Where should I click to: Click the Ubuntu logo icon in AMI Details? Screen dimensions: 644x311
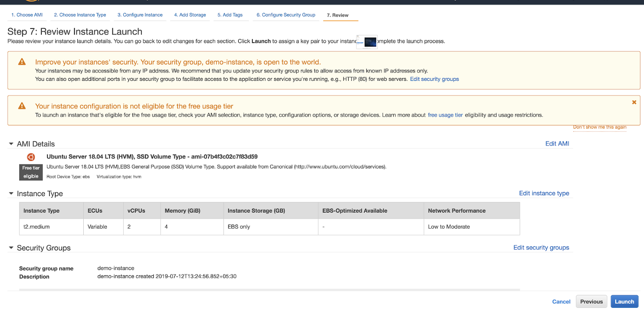pos(31,157)
